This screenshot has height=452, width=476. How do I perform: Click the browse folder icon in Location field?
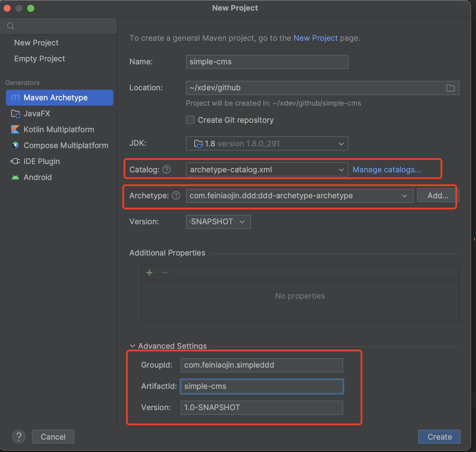(450, 88)
